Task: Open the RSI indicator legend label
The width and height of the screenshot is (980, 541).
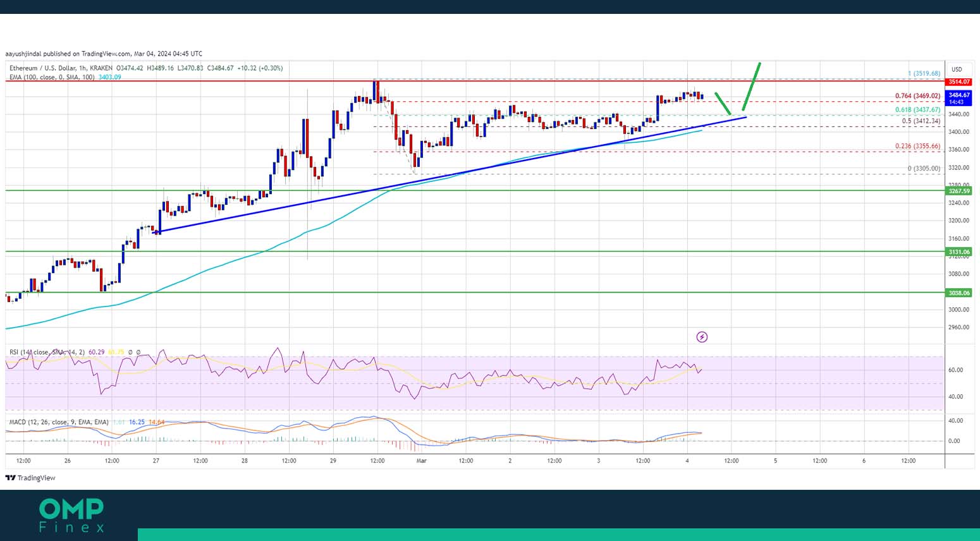Action: point(47,352)
